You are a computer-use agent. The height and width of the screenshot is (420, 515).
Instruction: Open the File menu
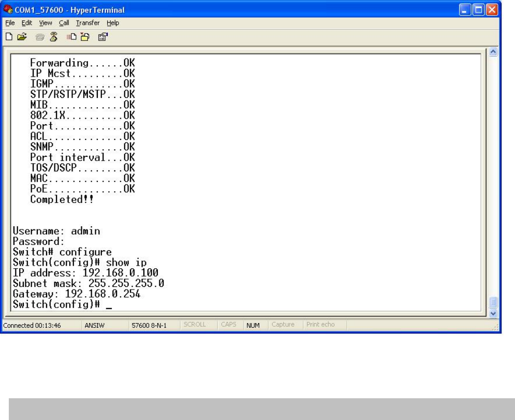pos(10,23)
